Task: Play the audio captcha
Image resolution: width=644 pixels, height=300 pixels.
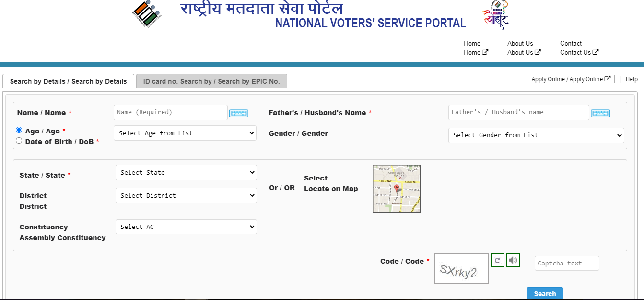Action: 513,260
